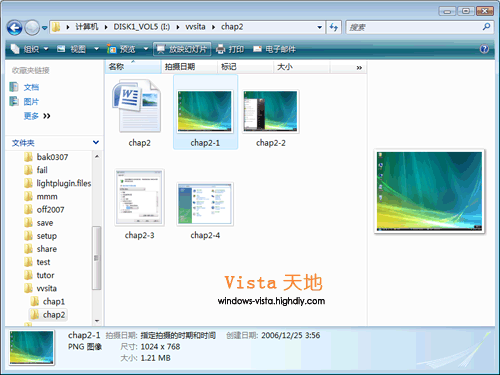Click the folder tree scroll up arrow
The image size is (500, 375).
pos(97,156)
